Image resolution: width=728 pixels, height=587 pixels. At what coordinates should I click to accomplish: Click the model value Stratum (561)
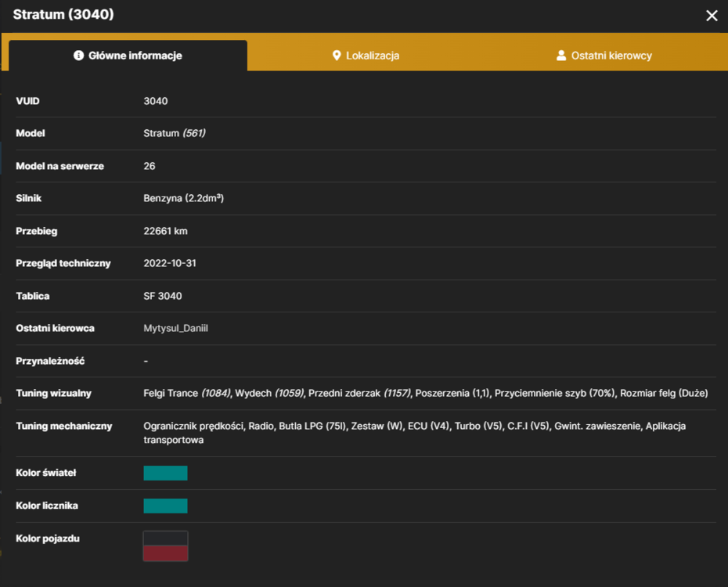tap(175, 134)
